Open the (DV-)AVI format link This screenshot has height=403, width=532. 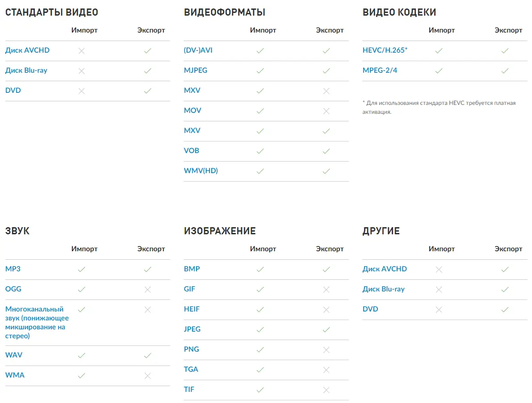[x=198, y=50]
